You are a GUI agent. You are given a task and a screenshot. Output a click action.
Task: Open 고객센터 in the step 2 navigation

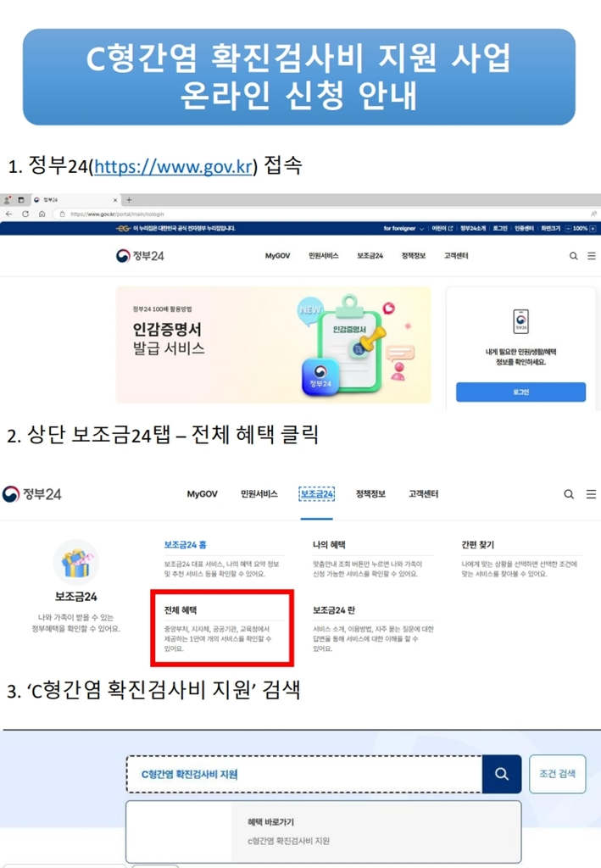pyautogui.click(x=423, y=494)
